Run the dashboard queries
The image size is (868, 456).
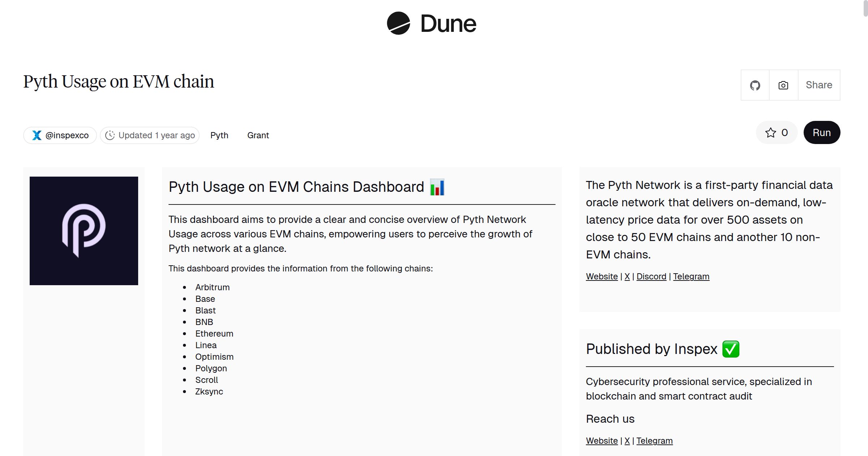point(822,132)
